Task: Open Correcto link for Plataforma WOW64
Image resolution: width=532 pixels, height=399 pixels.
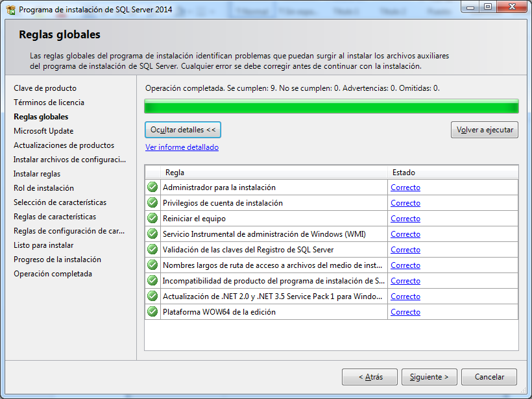Action: (x=405, y=312)
